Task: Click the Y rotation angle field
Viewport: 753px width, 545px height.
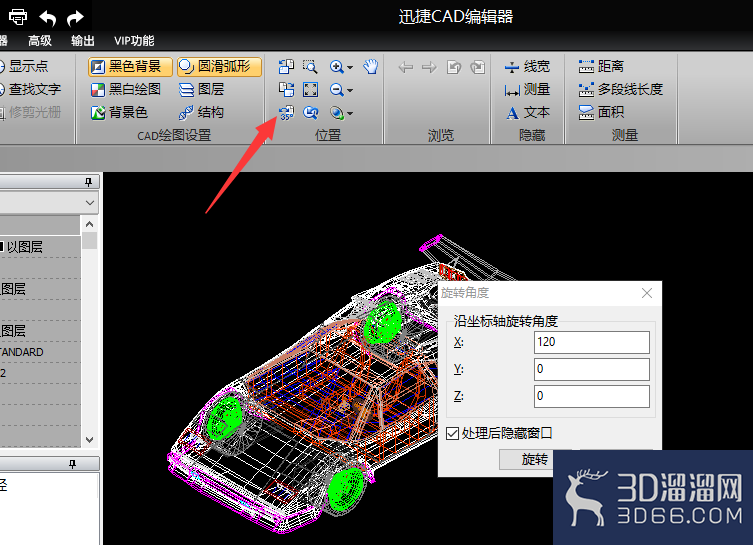Action: click(592, 369)
